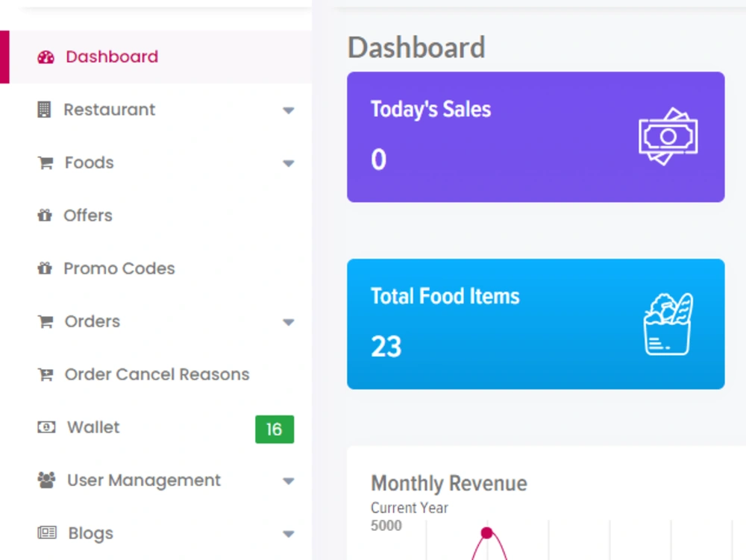Image resolution: width=746 pixels, height=560 pixels.
Task: Click the Restaurant building icon
Action: (x=44, y=110)
